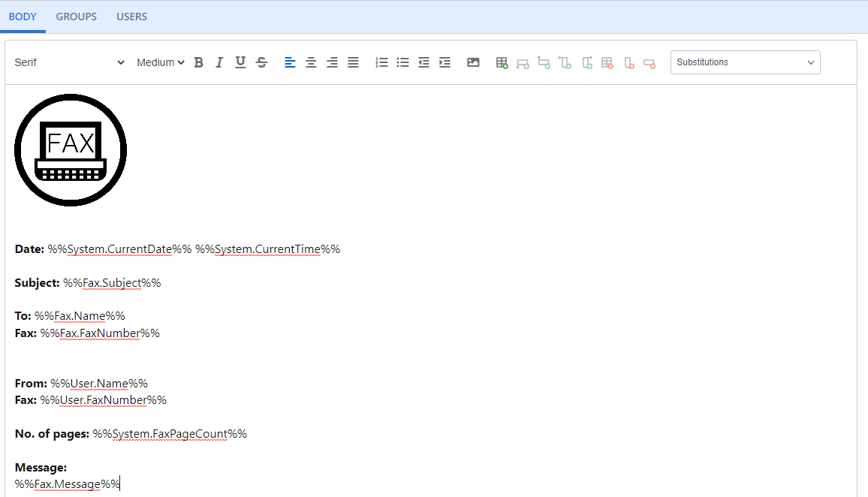Image resolution: width=868 pixels, height=497 pixels.
Task: Switch to the GROUPS tab
Action: pos(76,17)
